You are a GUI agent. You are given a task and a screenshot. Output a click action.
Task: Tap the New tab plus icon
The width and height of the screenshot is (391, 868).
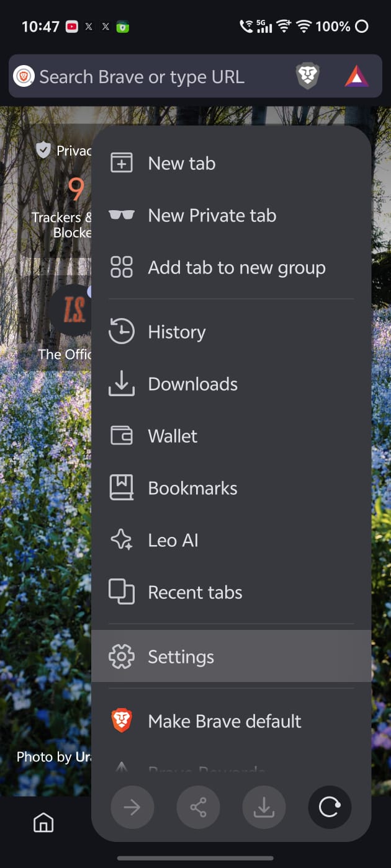(x=122, y=163)
